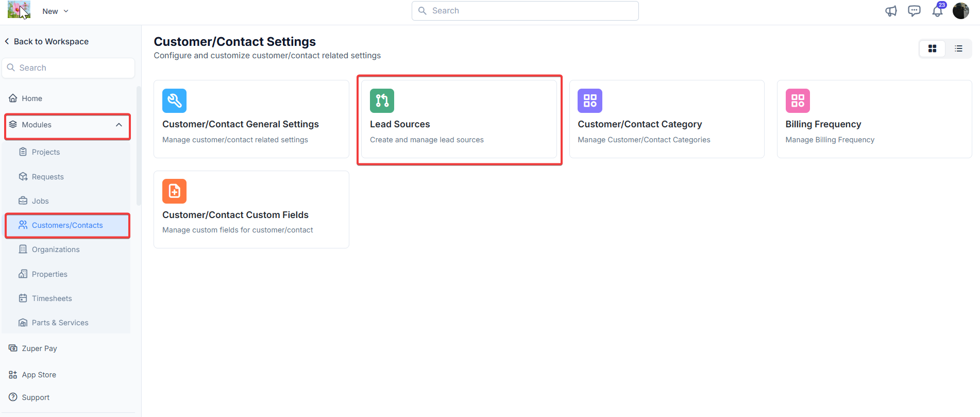
Task: Click the green Lead Sources icon
Action: (382, 101)
